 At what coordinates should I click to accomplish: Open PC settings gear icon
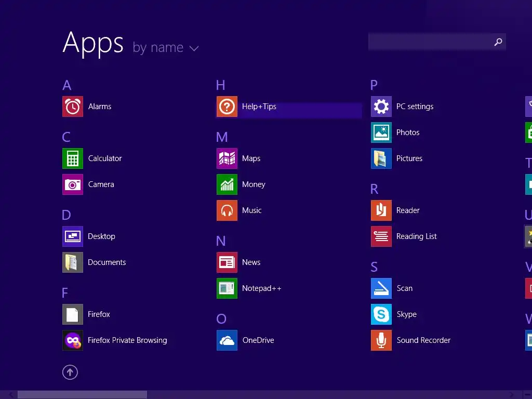(x=381, y=107)
